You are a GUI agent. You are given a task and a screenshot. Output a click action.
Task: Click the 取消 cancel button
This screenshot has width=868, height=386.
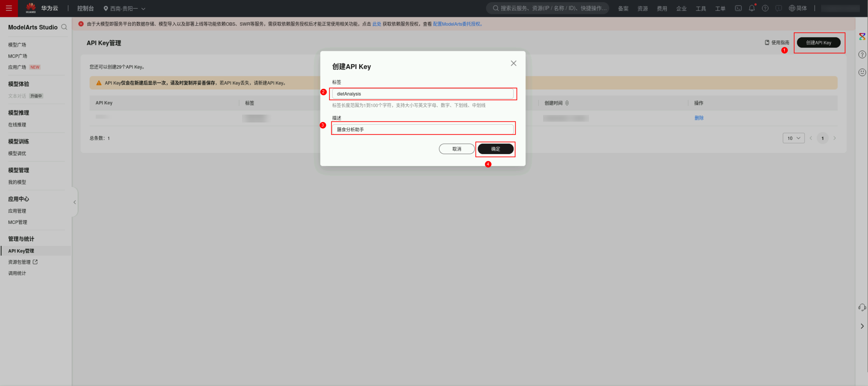[x=457, y=149]
